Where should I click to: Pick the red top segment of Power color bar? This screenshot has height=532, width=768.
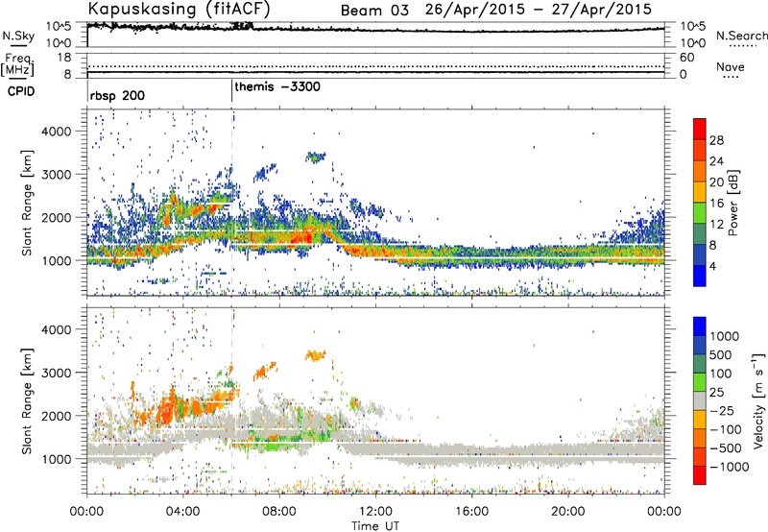tap(700, 129)
